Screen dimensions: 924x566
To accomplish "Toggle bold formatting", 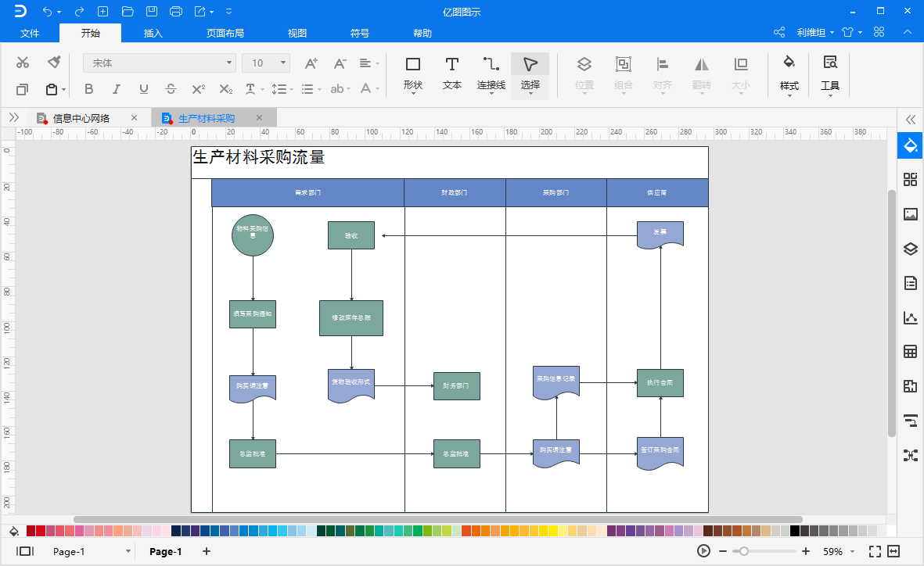I will pyautogui.click(x=89, y=89).
